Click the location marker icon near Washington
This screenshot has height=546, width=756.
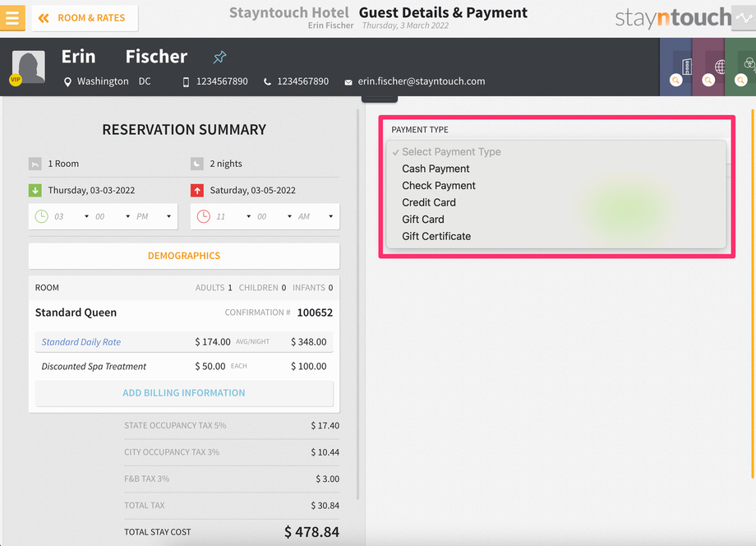click(x=67, y=82)
